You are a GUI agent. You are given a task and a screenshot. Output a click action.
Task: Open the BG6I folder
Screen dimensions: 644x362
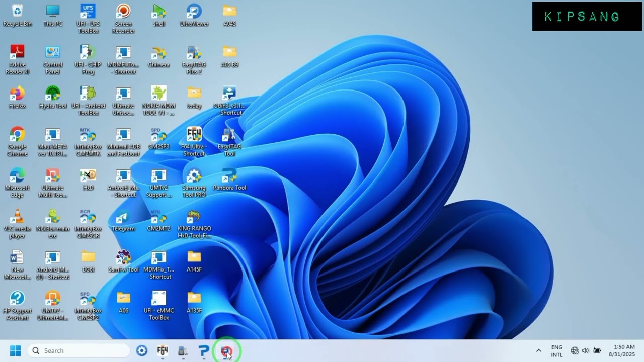tap(88, 262)
